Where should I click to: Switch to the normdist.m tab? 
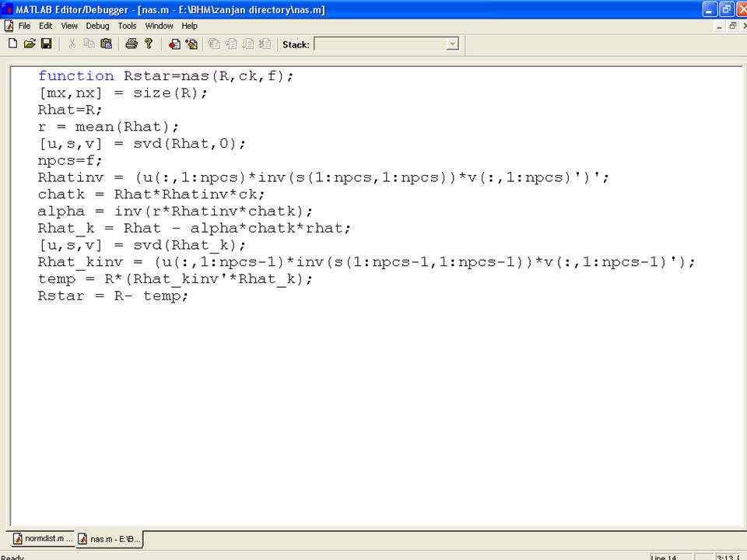click(x=43, y=538)
